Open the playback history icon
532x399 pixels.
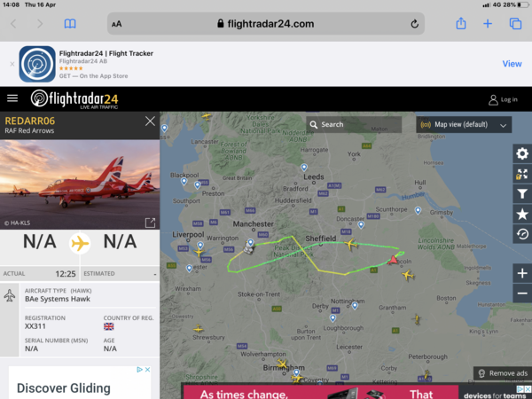click(522, 234)
